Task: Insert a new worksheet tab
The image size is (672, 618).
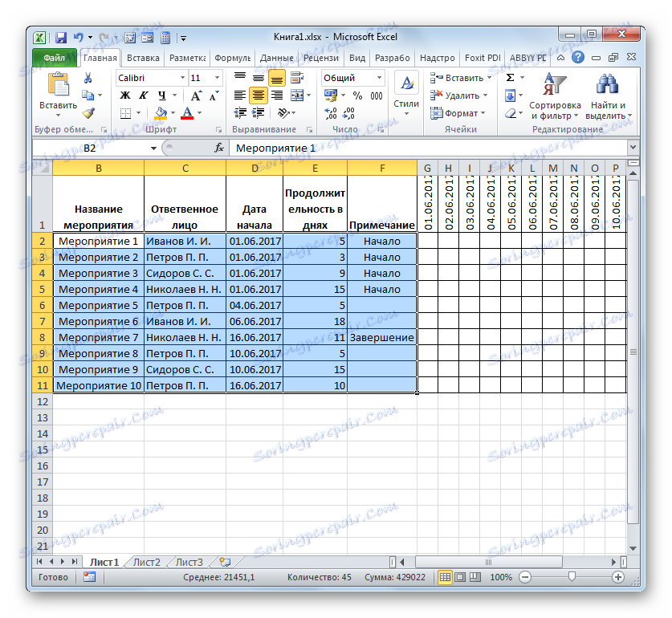Action: (225, 562)
